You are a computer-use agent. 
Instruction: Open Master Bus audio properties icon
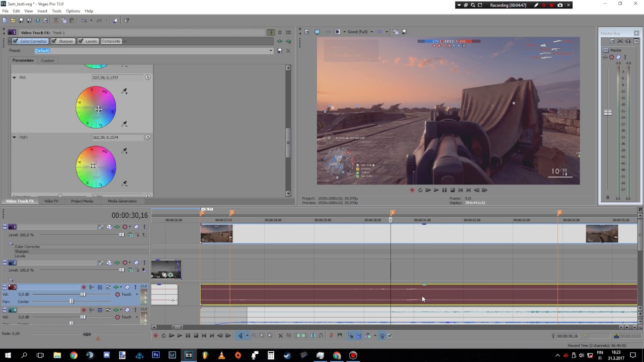[x=612, y=41]
